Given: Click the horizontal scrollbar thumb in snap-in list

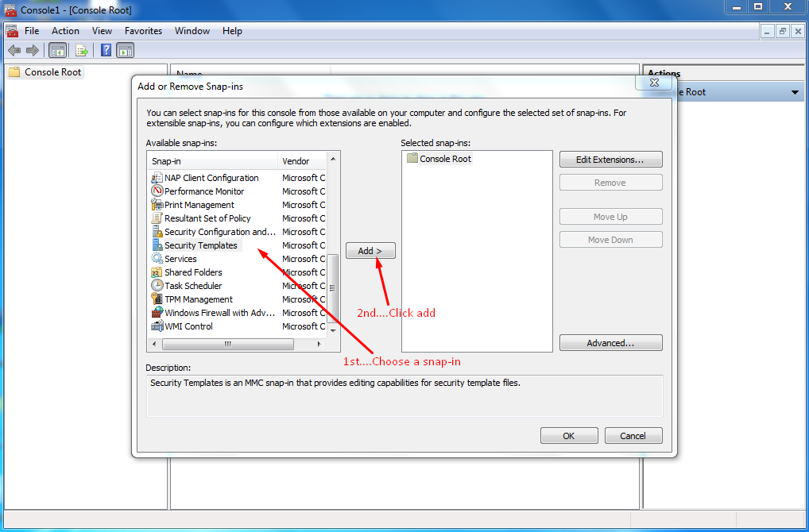Looking at the screenshot, I should tap(228, 344).
